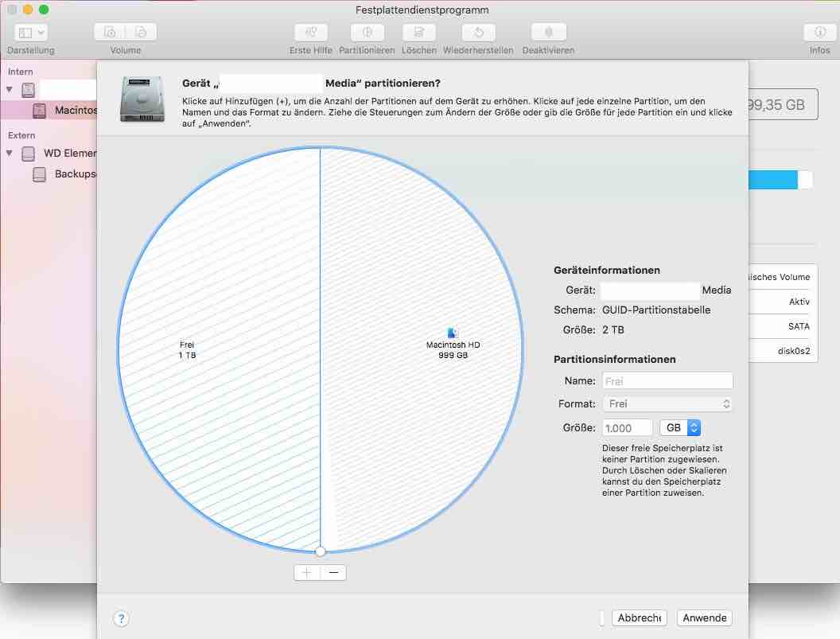Viewport: 840px width, 639px height.
Task: Open the Darstellung view dropdown
Action: 31,33
